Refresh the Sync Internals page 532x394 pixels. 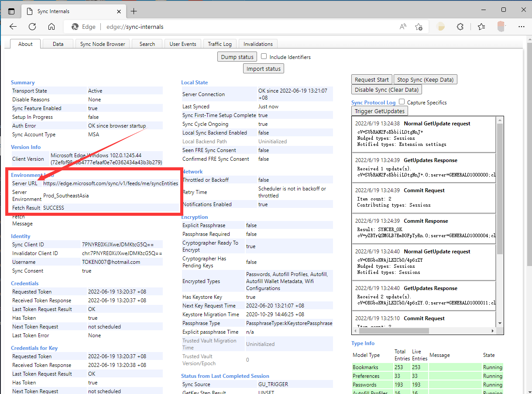click(32, 27)
